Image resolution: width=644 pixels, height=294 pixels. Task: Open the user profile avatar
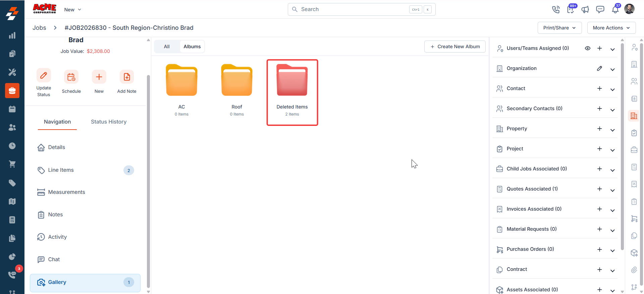(x=630, y=9)
